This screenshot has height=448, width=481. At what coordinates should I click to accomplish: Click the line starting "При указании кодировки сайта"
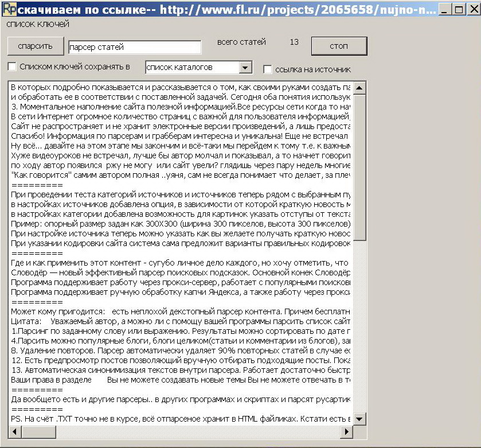pos(181,243)
